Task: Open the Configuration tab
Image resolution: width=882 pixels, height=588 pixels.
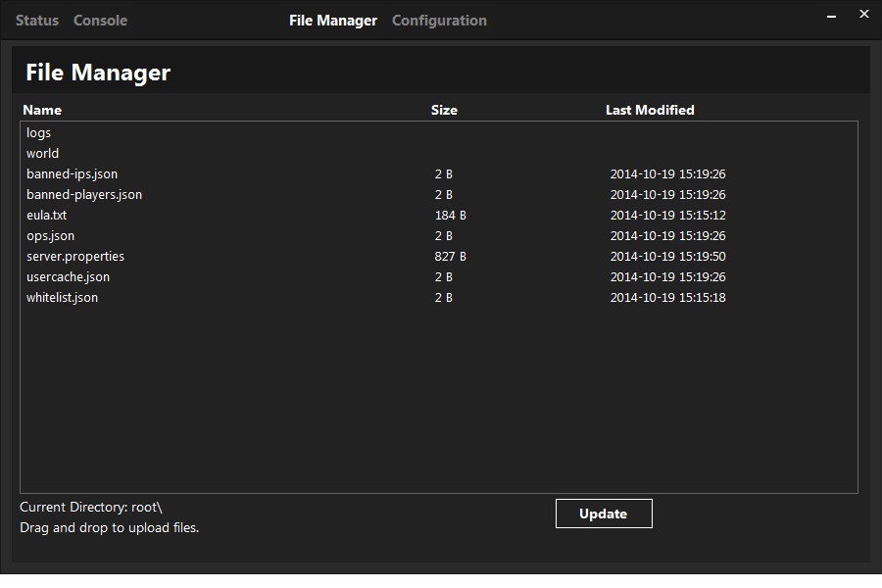Action: point(439,20)
